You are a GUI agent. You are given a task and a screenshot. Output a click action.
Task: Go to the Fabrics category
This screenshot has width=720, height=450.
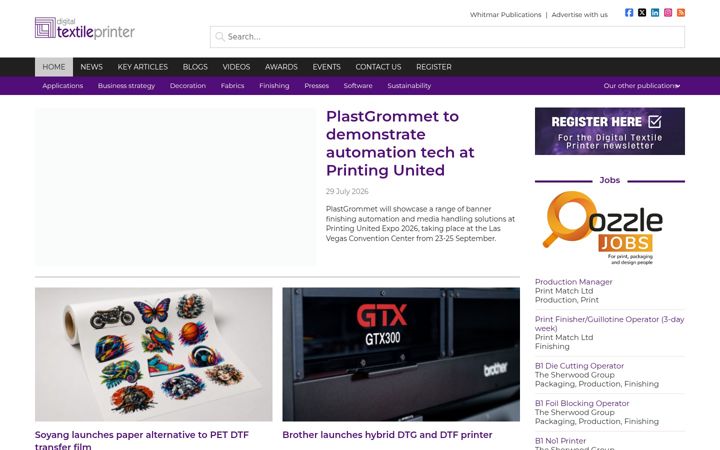click(232, 86)
